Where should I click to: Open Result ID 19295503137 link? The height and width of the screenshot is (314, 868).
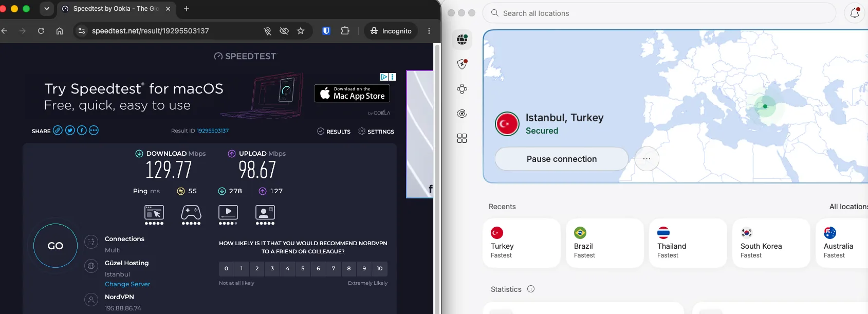point(213,131)
